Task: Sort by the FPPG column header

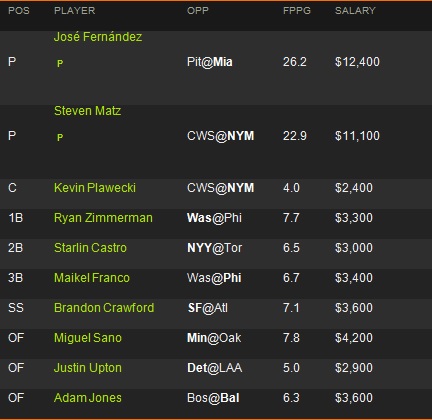Action: click(297, 11)
